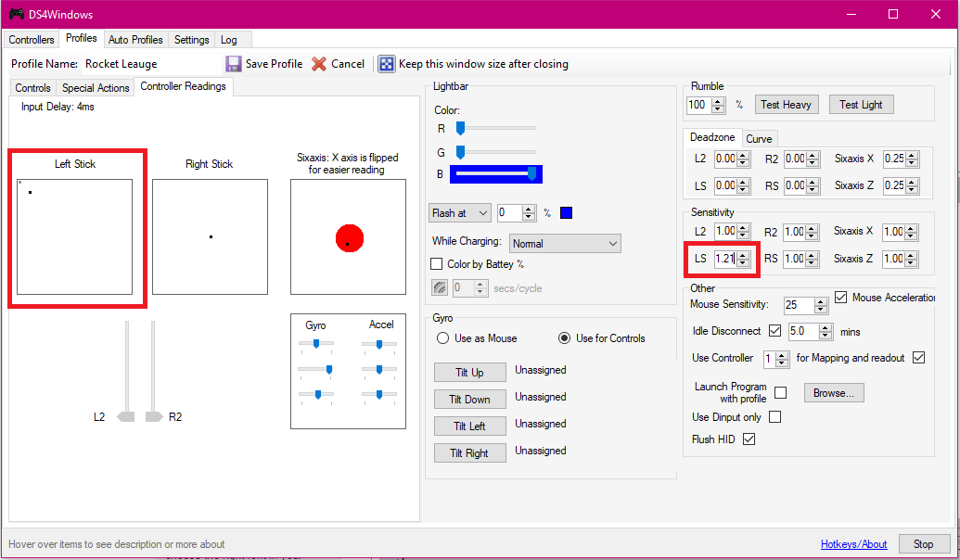The width and height of the screenshot is (960, 560).
Task: Uncheck the Flush HID checkbox
Action: [x=749, y=439]
